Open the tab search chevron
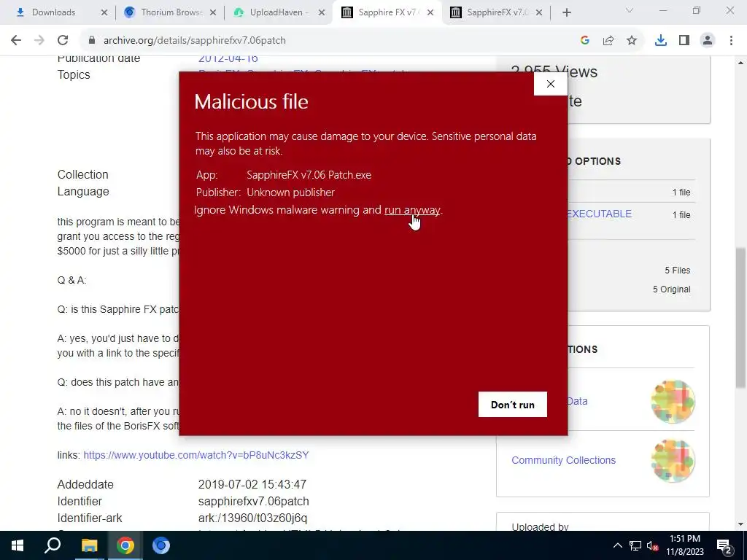Screen dimensions: 747x560 point(630,10)
